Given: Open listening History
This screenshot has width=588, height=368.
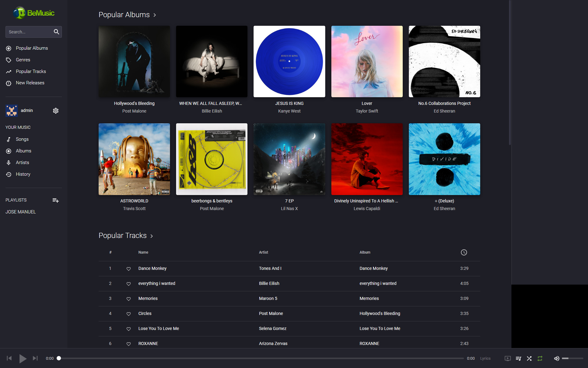Looking at the screenshot, I should click(x=23, y=174).
